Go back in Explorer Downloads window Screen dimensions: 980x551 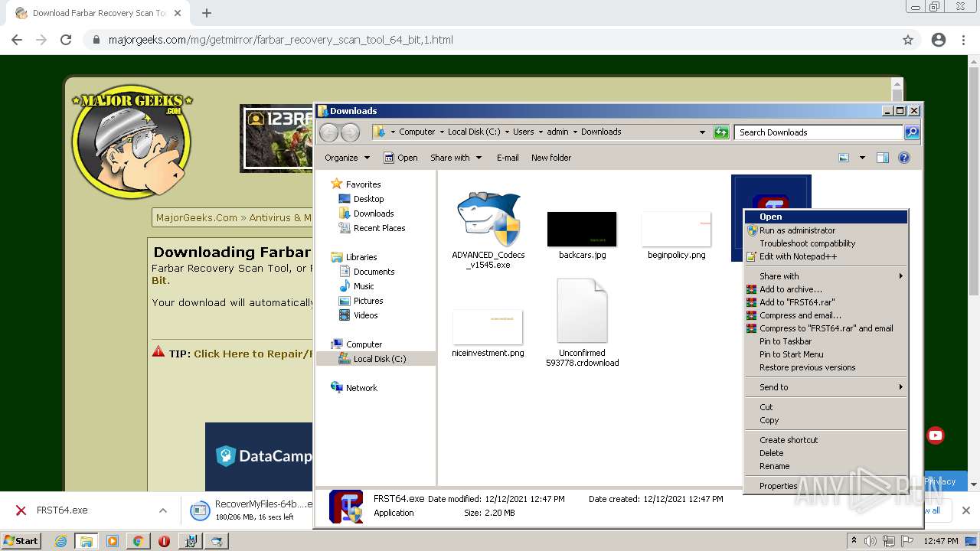(328, 132)
